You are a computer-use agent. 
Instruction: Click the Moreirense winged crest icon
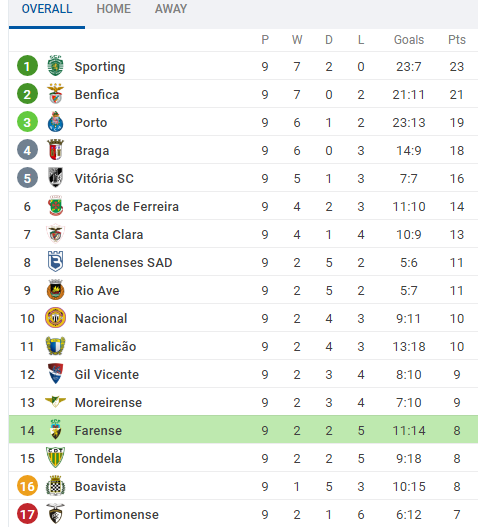click(x=55, y=401)
